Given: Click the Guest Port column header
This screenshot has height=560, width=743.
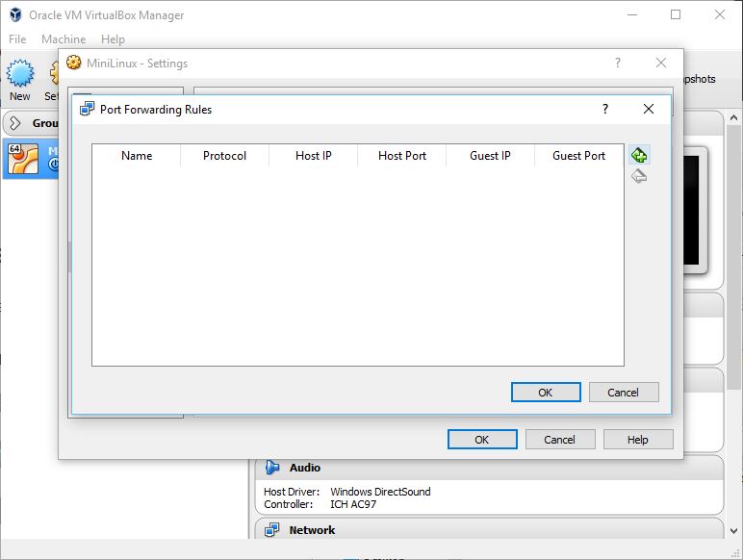Looking at the screenshot, I should [579, 156].
